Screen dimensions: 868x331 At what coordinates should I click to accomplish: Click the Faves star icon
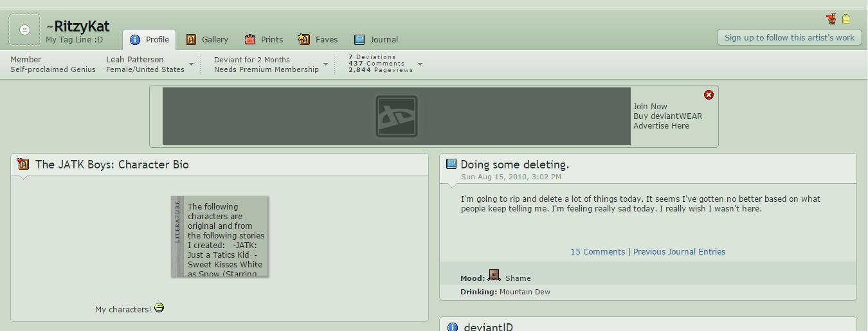point(304,40)
